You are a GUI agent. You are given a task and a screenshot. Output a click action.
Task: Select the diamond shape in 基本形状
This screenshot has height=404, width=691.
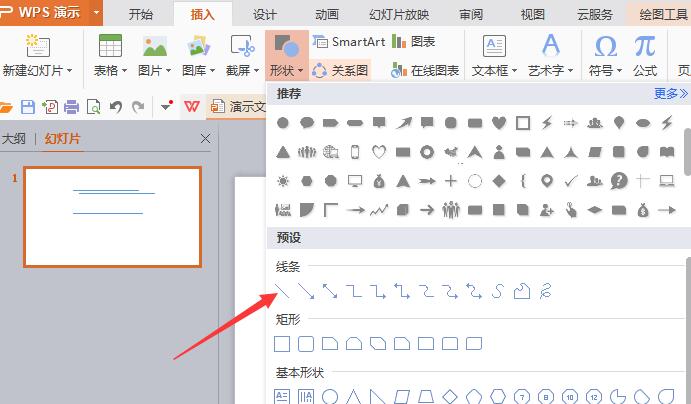point(450,397)
